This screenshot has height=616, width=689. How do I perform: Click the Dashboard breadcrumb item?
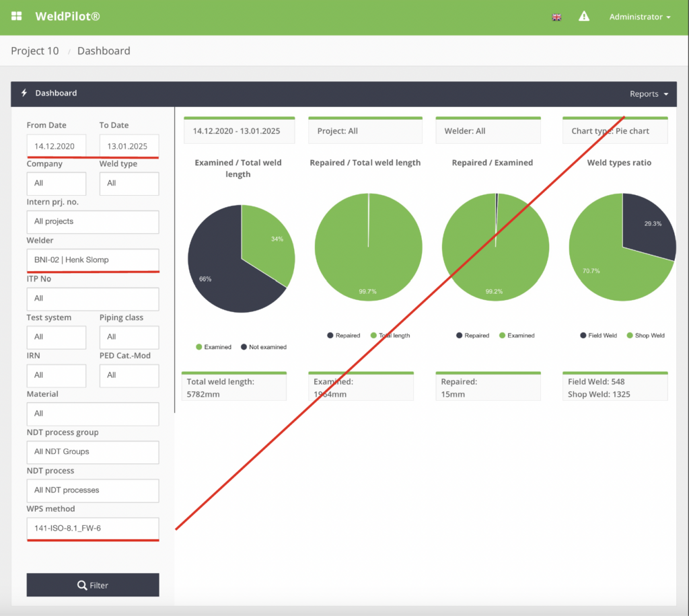click(x=104, y=51)
